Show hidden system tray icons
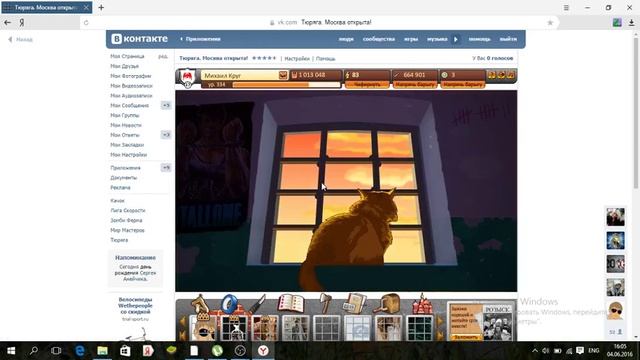The height and width of the screenshot is (360, 640). tap(535, 351)
